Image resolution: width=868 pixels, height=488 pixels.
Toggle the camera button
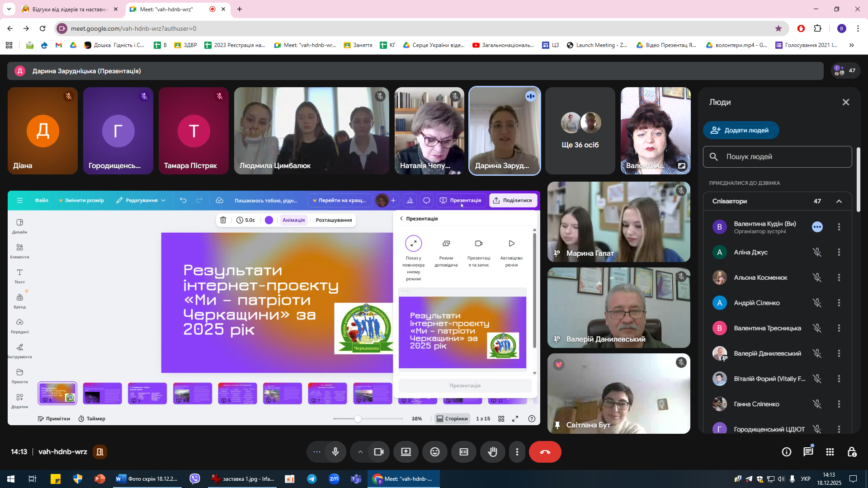(378, 452)
